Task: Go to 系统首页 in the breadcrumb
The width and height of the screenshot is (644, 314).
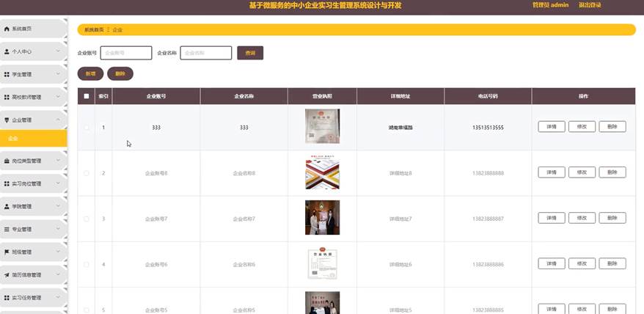Action: (94, 29)
